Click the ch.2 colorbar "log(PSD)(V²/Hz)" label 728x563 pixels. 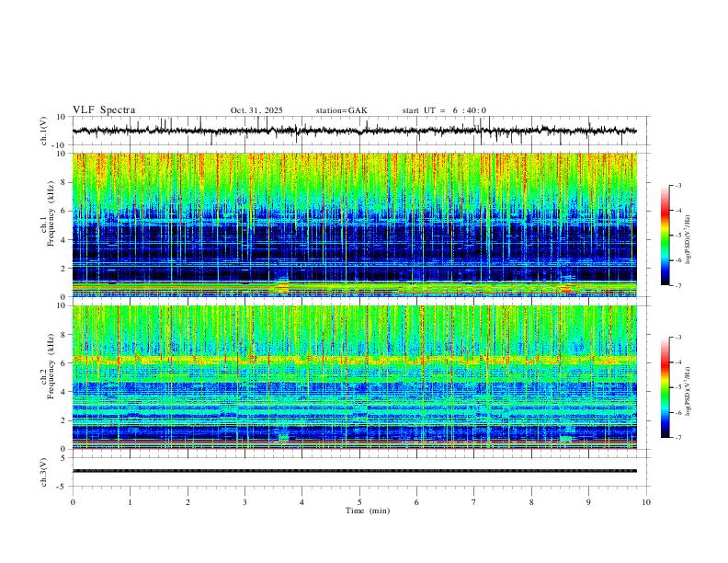tap(688, 391)
